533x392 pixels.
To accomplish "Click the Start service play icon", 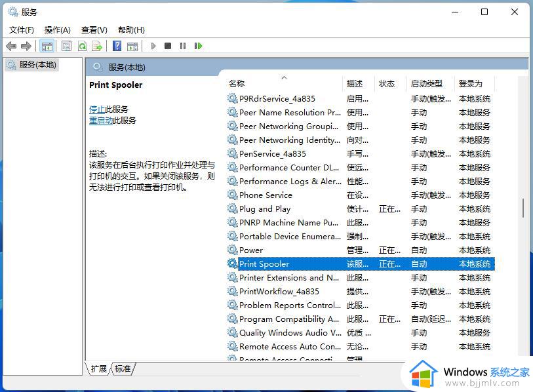I will [153, 46].
